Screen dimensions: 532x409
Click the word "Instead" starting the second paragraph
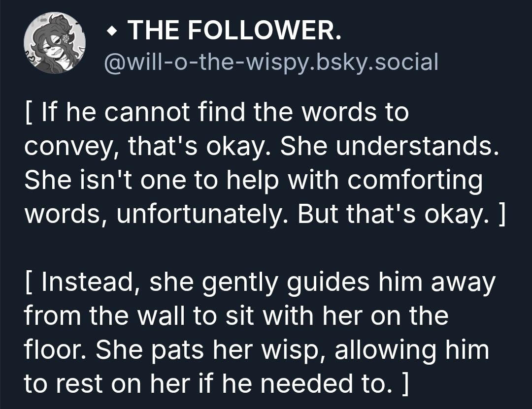pos(87,283)
